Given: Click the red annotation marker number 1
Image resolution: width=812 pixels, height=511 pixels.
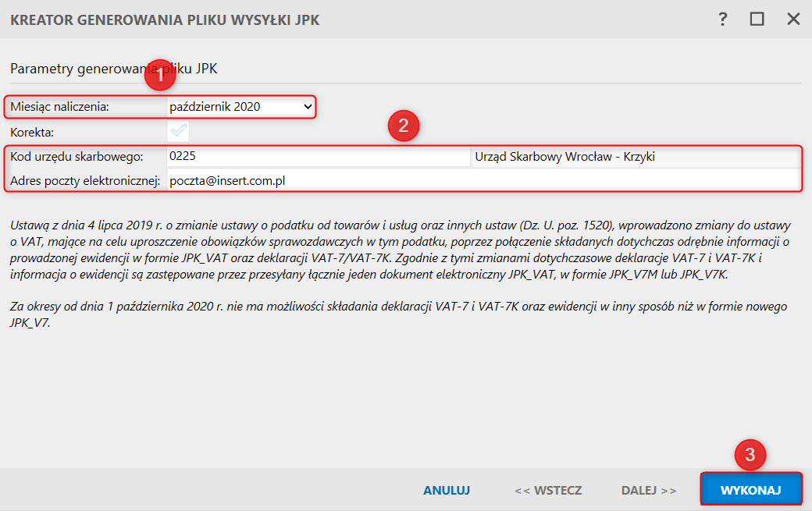Looking at the screenshot, I should (x=159, y=76).
